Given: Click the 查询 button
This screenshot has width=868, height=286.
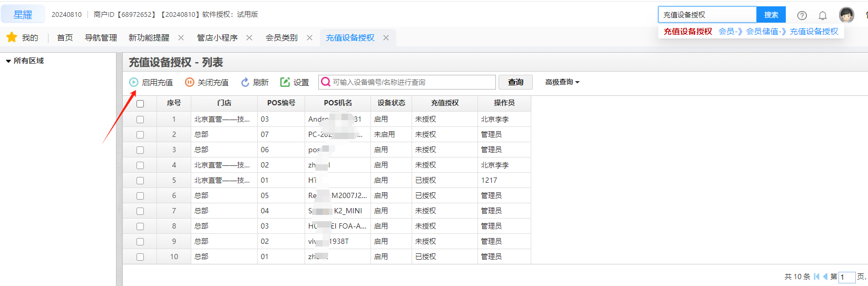Looking at the screenshot, I should click(515, 82).
